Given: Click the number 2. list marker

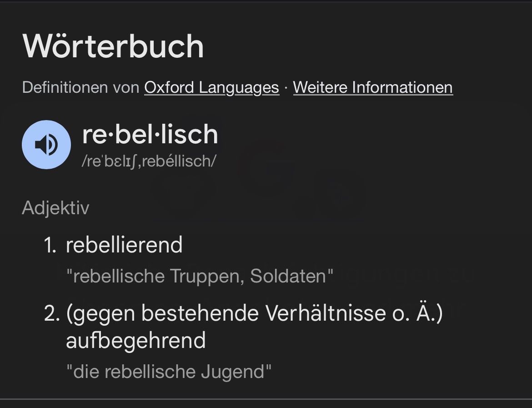Looking at the screenshot, I should point(51,314).
